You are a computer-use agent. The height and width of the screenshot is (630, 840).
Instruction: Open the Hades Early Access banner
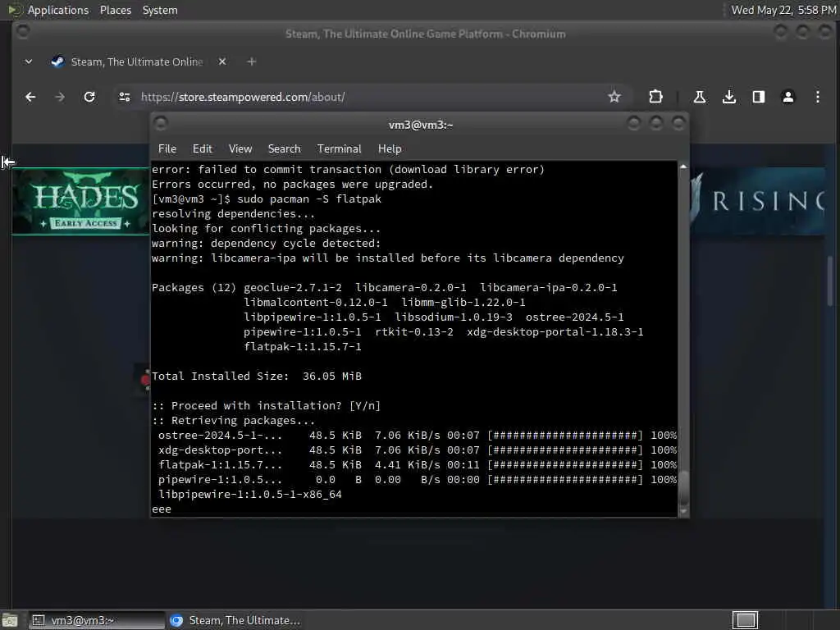click(80, 202)
